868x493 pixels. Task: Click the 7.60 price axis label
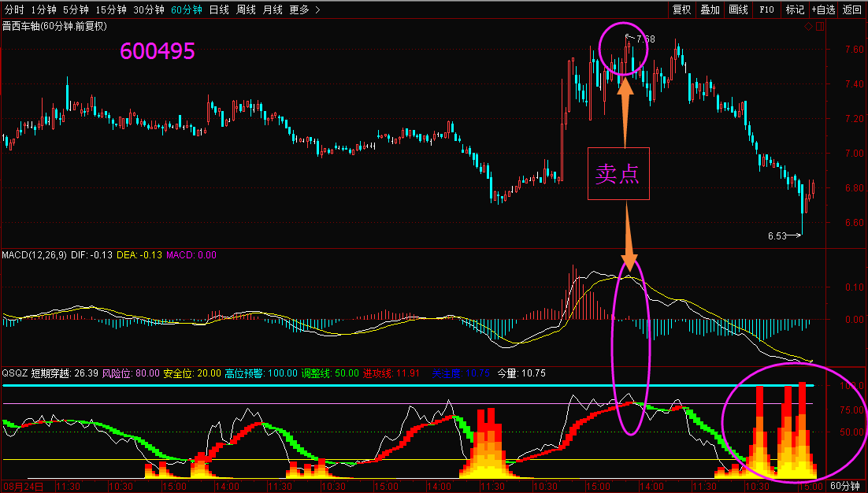click(x=855, y=50)
